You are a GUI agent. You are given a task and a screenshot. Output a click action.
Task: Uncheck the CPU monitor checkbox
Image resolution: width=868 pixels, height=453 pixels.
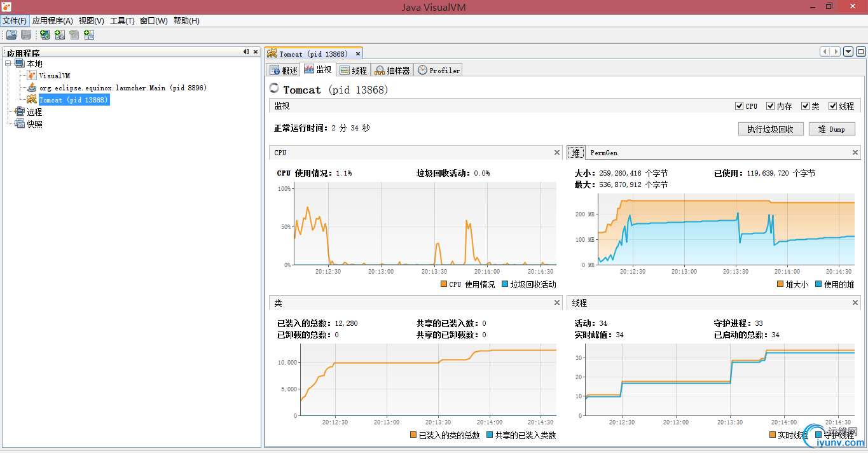739,106
